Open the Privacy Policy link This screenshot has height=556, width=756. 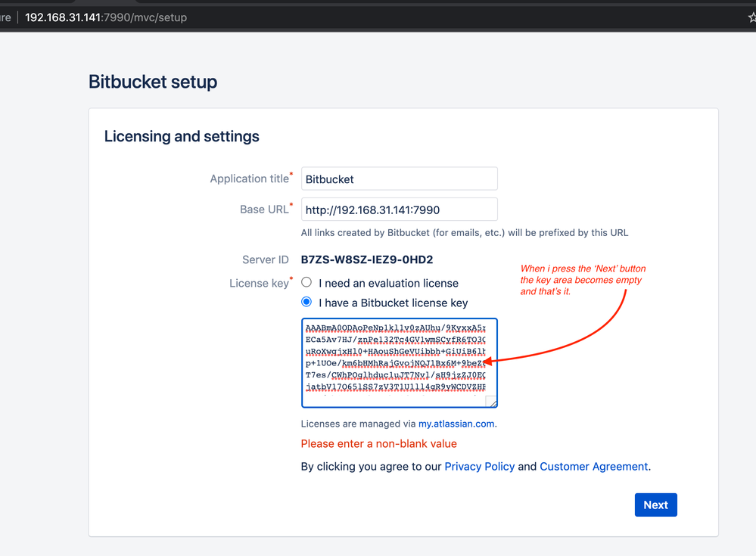[x=480, y=467]
